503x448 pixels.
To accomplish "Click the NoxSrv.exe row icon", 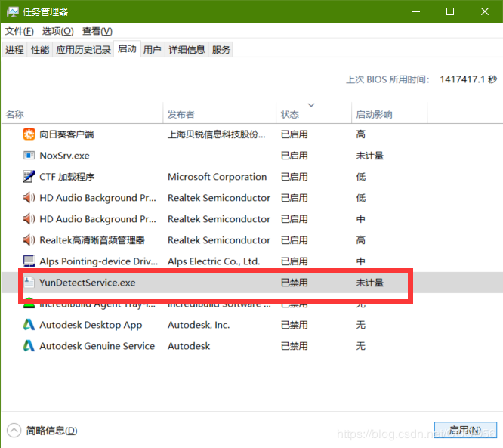I will tap(29, 156).
